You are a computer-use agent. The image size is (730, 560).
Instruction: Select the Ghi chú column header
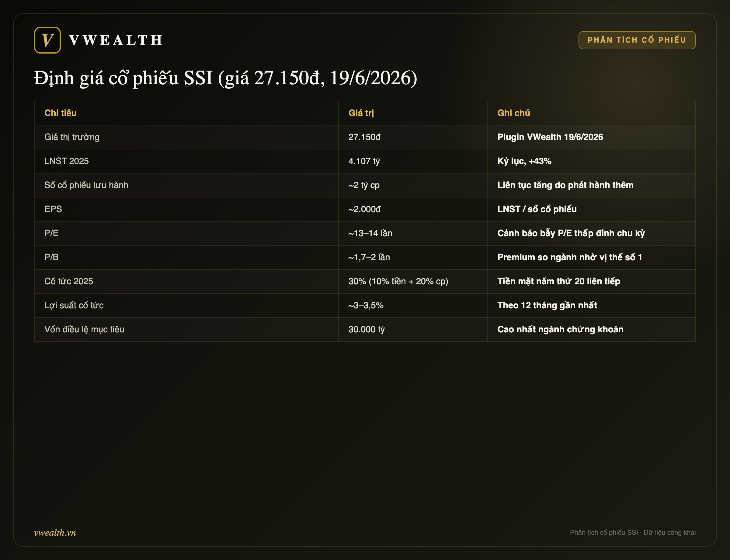513,113
